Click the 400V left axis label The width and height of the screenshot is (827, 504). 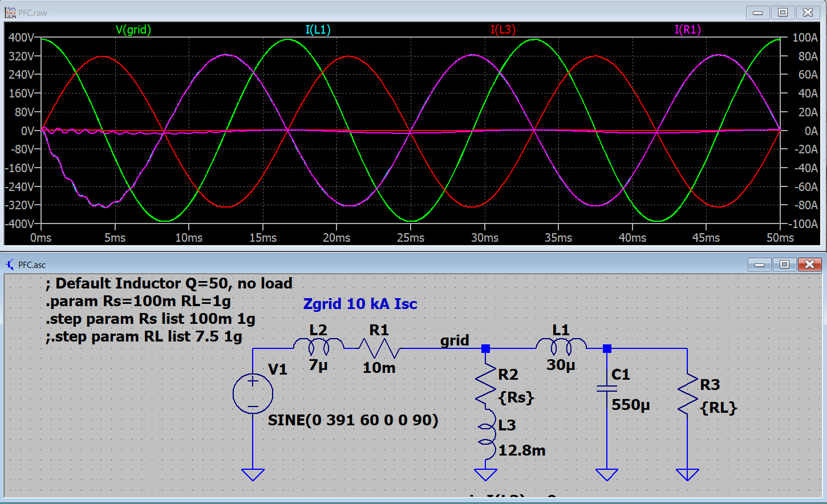pyautogui.click(x=22, y=38)
